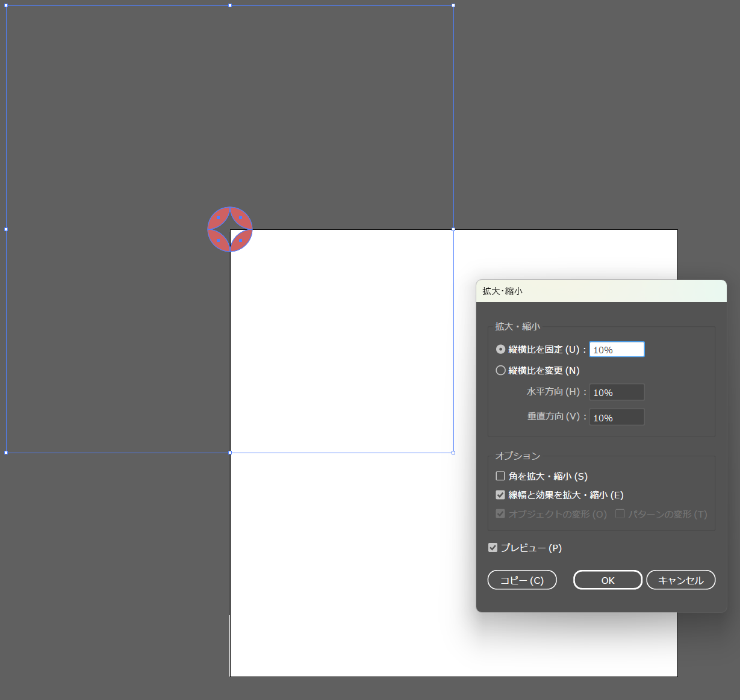The image size is (740, 700).
Task: Click the uniform scale 10% input field
Action: click(617, 350)
